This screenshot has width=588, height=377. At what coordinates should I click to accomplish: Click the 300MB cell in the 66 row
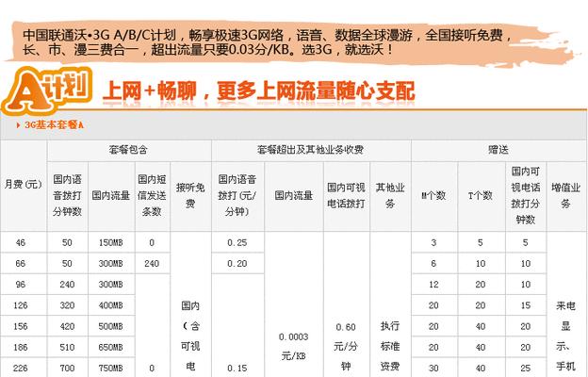[111, 264]
